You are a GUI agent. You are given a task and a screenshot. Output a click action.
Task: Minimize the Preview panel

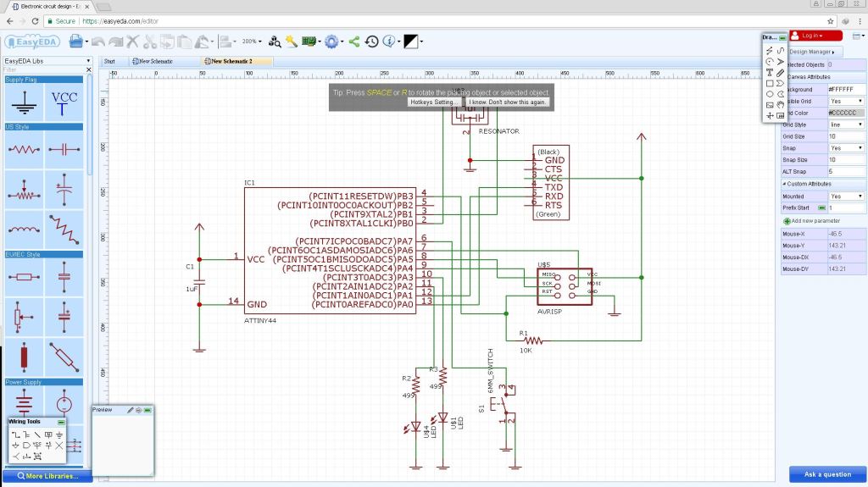coord(147,410)
